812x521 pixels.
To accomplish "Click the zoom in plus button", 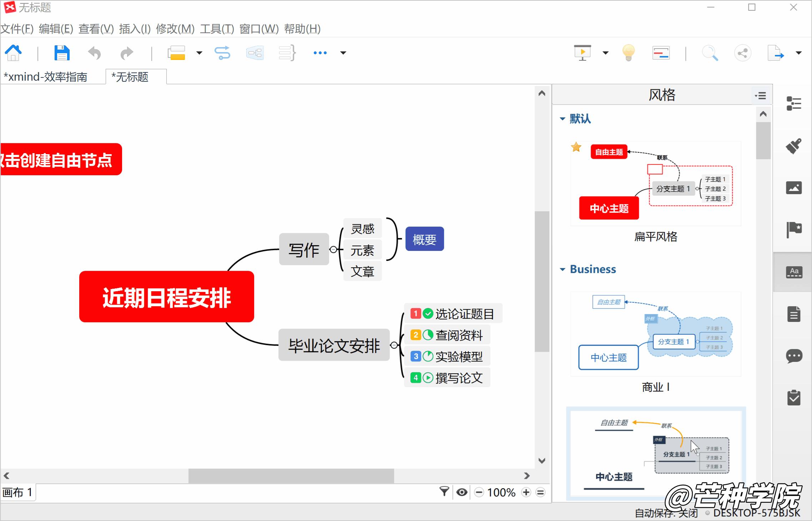I will pos(526,492).
